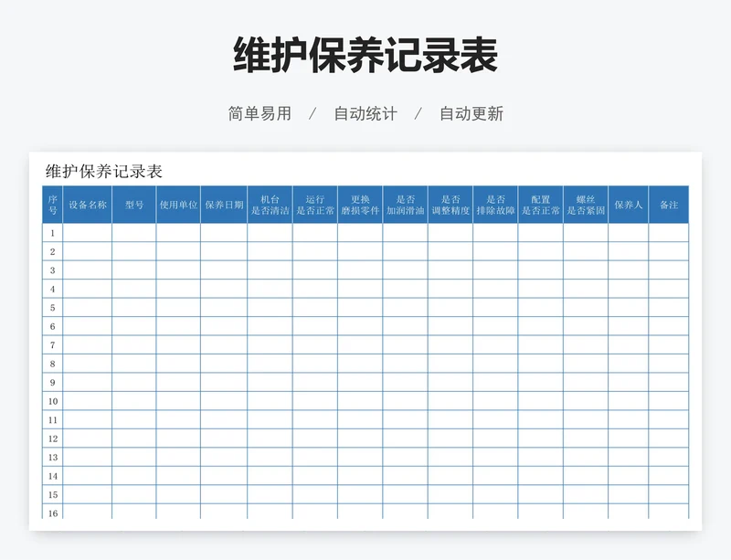Click row number 16 cell

click(53, 512)
